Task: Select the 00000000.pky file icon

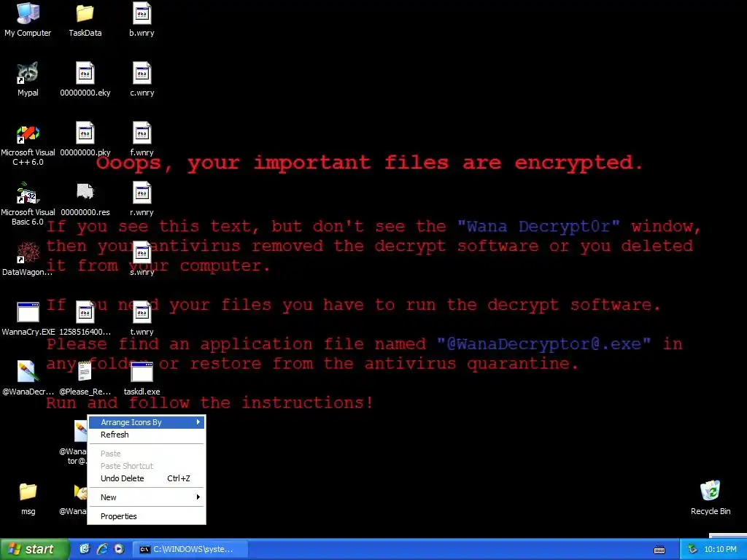Action: [x=85, y=139]
